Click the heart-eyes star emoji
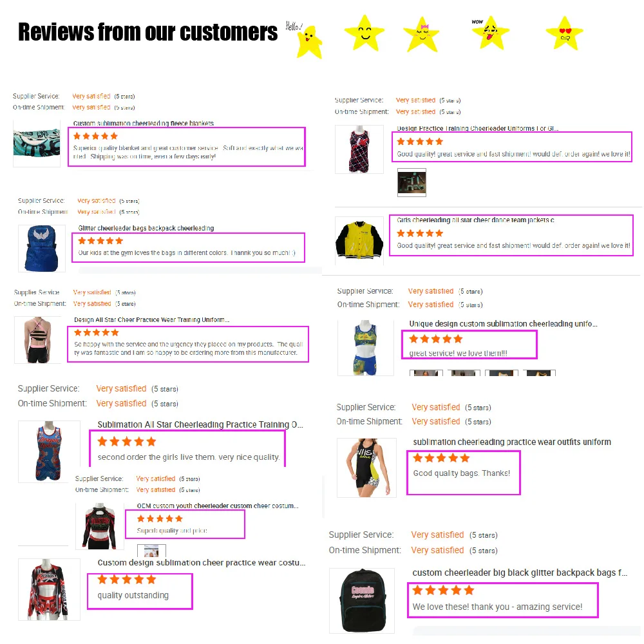 (x=565, y=33)
